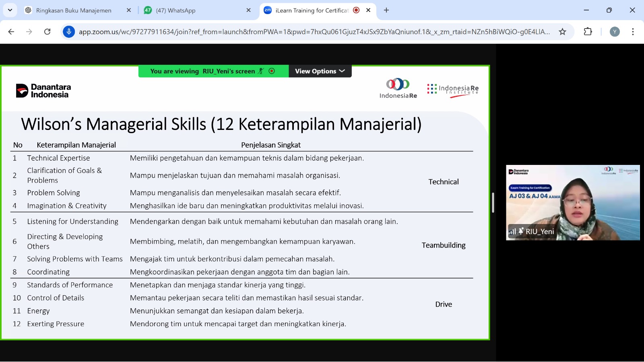
Task: Switch to Ringkasan Buku Manajemen tab
Action: point(74,10)
